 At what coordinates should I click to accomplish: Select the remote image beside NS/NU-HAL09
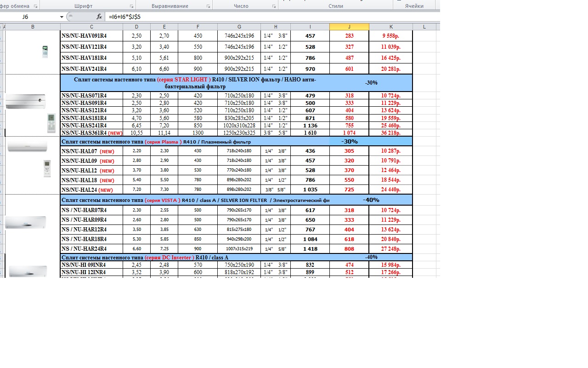point(47,169)
